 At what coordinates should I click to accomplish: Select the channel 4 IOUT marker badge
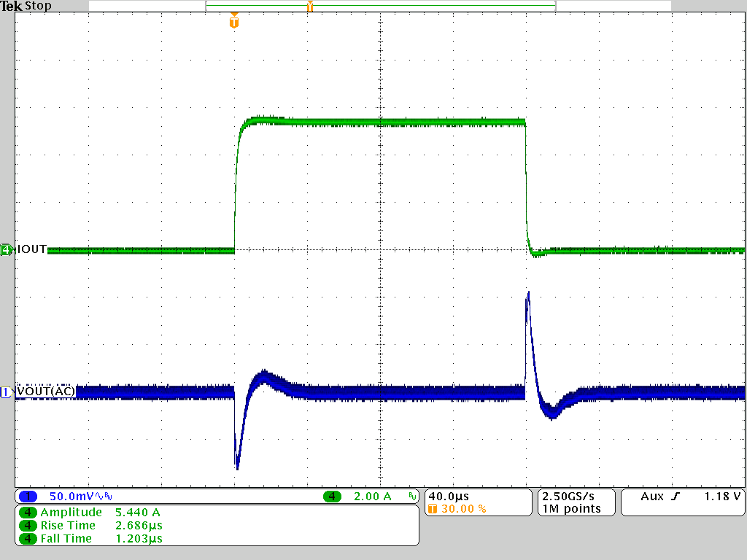(x=5, y=249)
